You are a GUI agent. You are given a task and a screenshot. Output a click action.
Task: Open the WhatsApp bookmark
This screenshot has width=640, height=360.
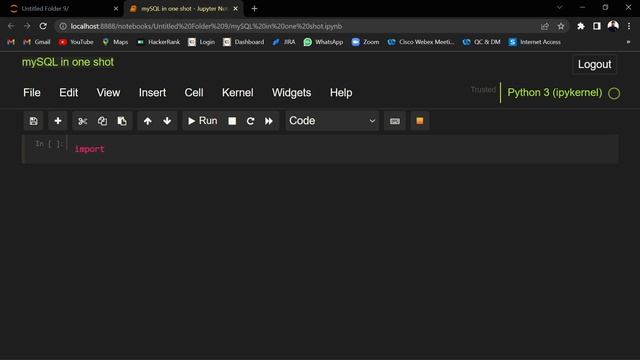(323, 42)
